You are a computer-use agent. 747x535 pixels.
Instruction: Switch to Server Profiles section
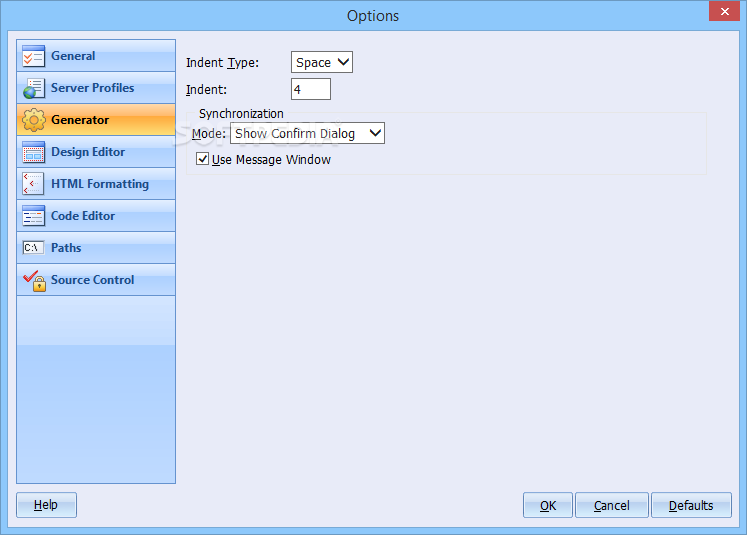point(96,88)
